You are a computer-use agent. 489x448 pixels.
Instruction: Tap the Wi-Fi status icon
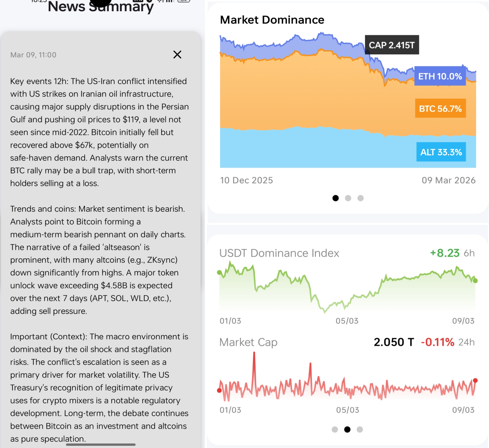pyautogui.click(x=159, y=1)
